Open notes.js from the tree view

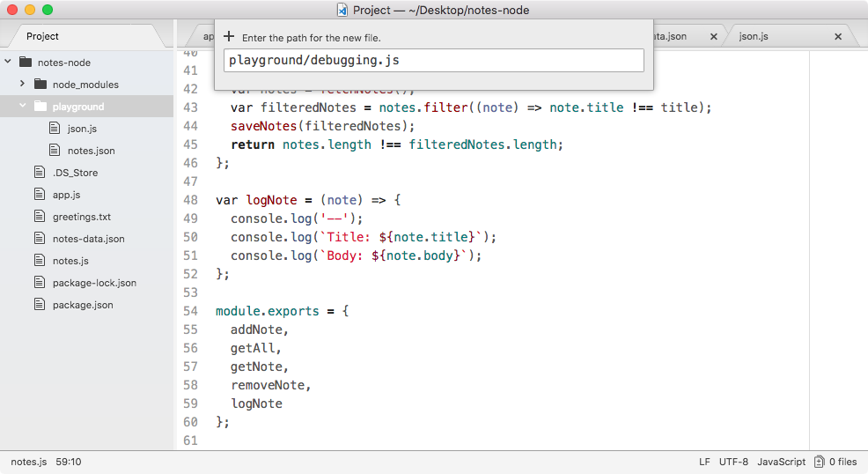(70, 261)
